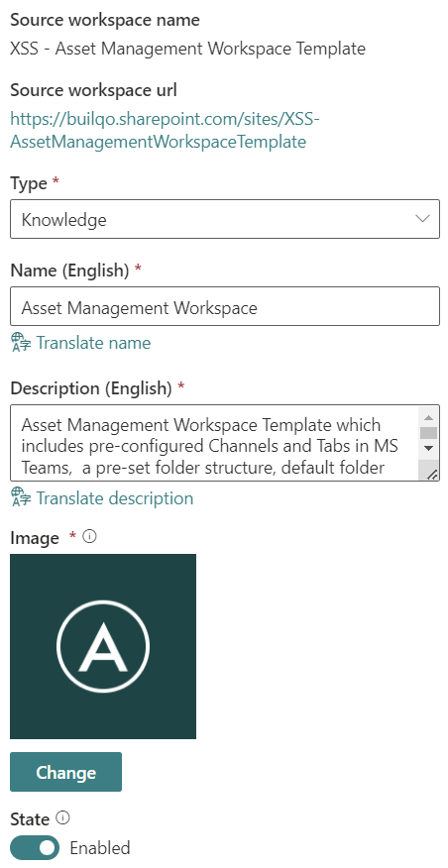Image resolution: width=448 pixels, height=868 pixels.
Task: Click the Enabled label beside the switch
Action: click(100, 848)
